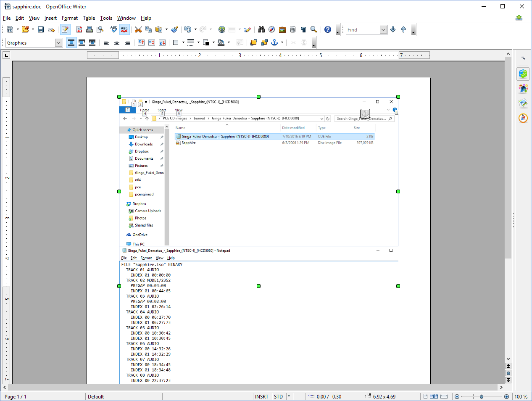This screenshot has width=532, height=401.
Task: Open the Tools menu
Action: pos(106,18)
